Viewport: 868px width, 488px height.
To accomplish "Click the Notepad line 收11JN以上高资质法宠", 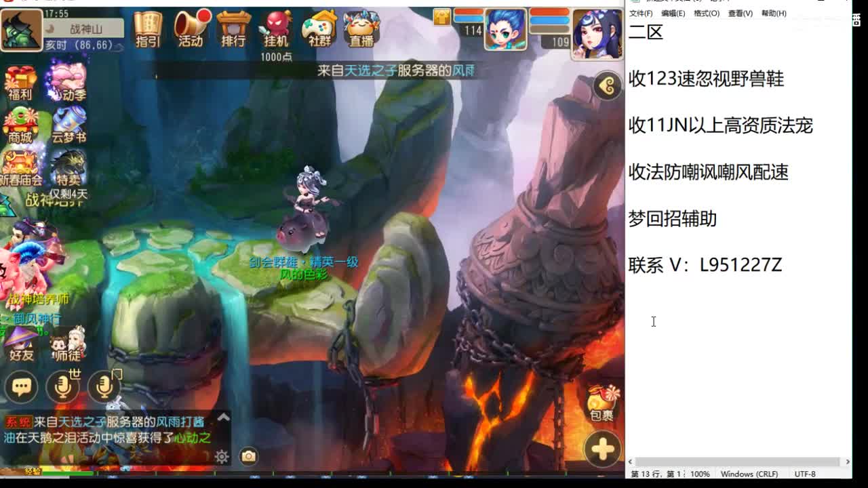I will coord(720,125).
